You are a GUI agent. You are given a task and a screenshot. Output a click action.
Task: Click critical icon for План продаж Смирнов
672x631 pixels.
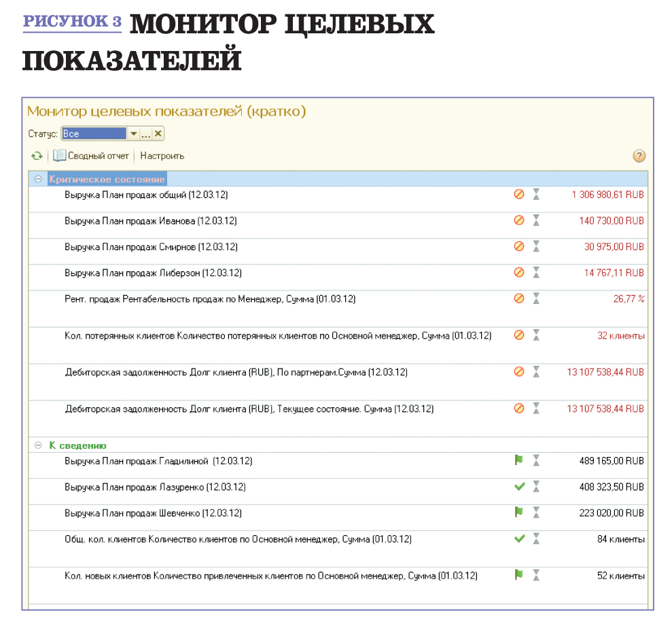point(519,247)
